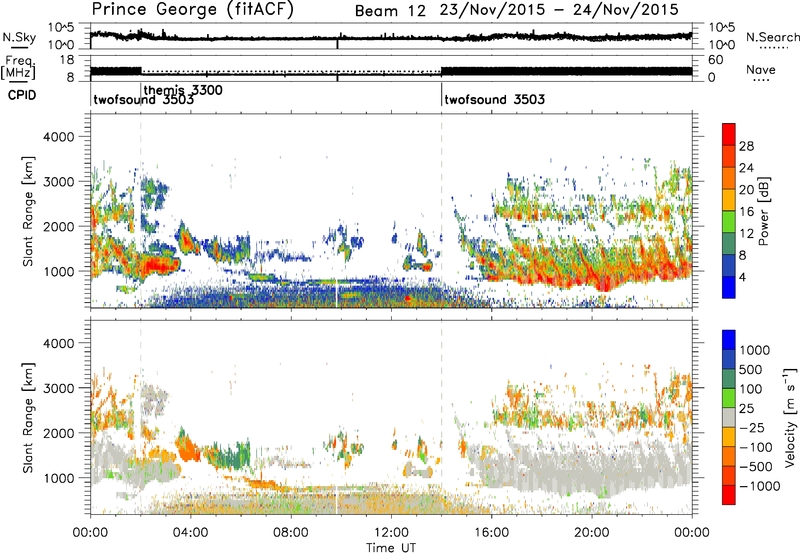Pick the red bottom segment of Velocity colorbar
The height and width of the screenshot is (554, 800).
(x=729, y=495)
